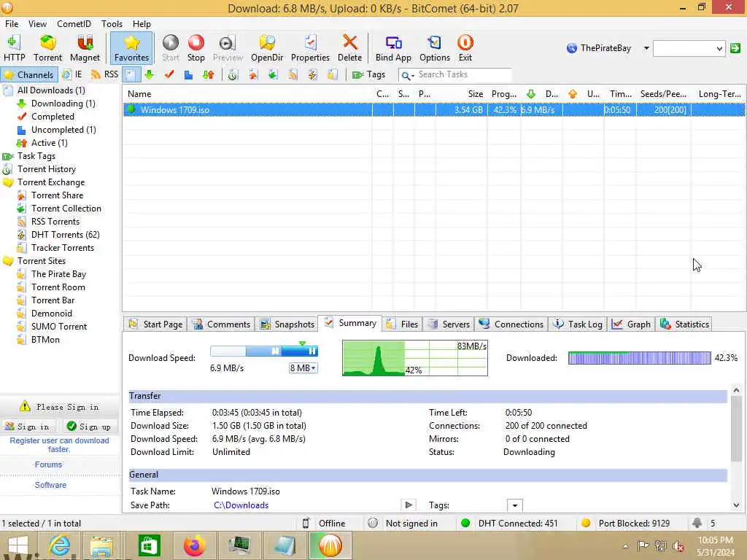Open task Properties
The height and width of the screenshot is (560, 747).
tap(310, 47)
